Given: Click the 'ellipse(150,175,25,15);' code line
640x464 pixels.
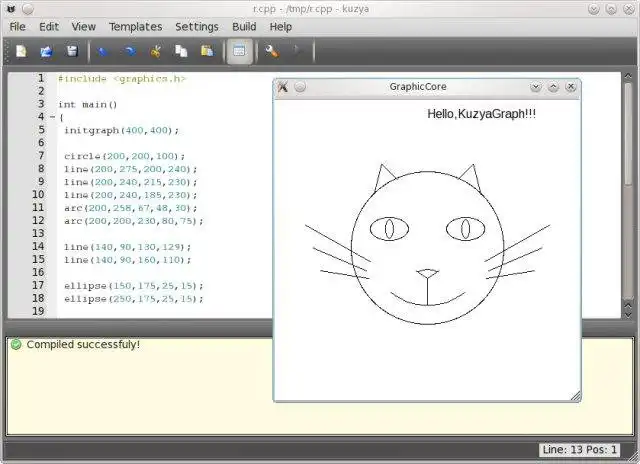Looking at the screenshot, I should [133, 286].
